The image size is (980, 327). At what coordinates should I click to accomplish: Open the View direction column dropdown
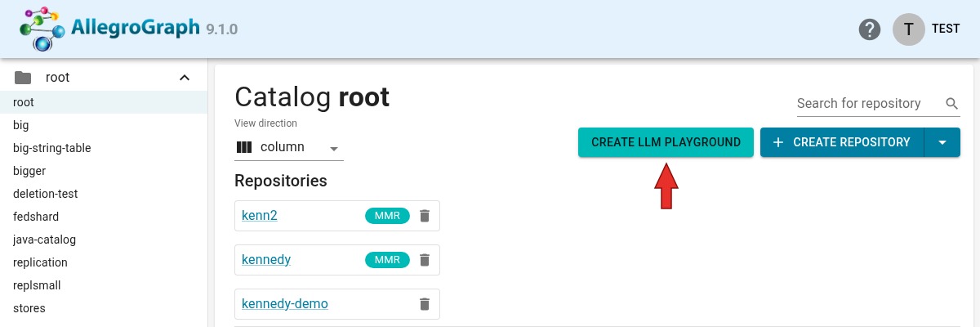tap(289, 148)
